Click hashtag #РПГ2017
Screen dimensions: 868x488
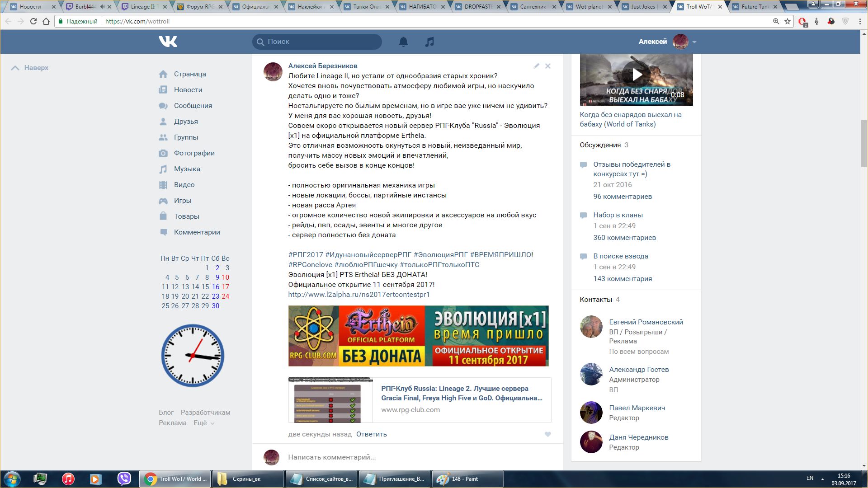point(306,255)
